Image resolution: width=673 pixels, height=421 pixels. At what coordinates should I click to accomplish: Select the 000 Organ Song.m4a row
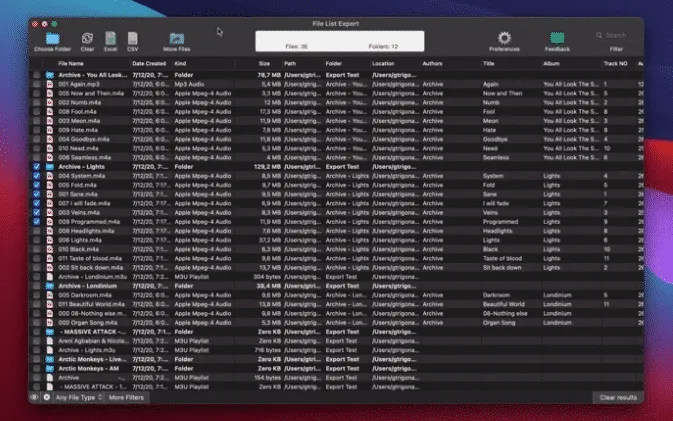336,323
